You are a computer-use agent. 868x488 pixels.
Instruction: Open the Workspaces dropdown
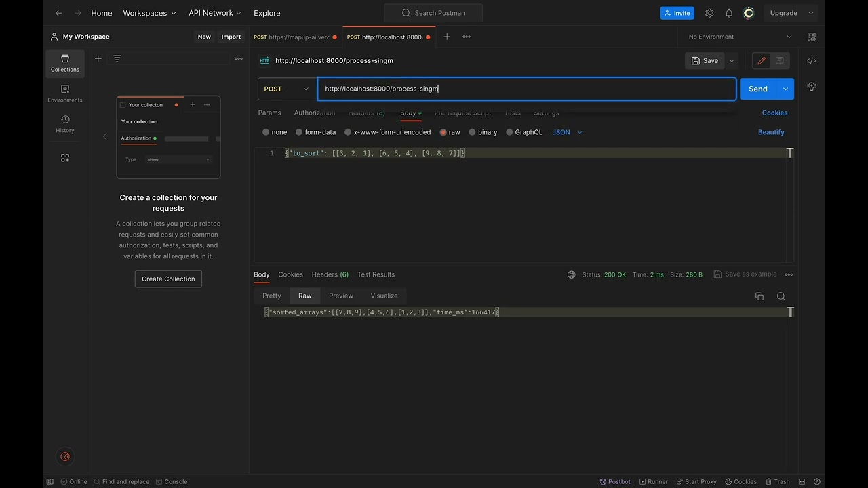[149, 13]
